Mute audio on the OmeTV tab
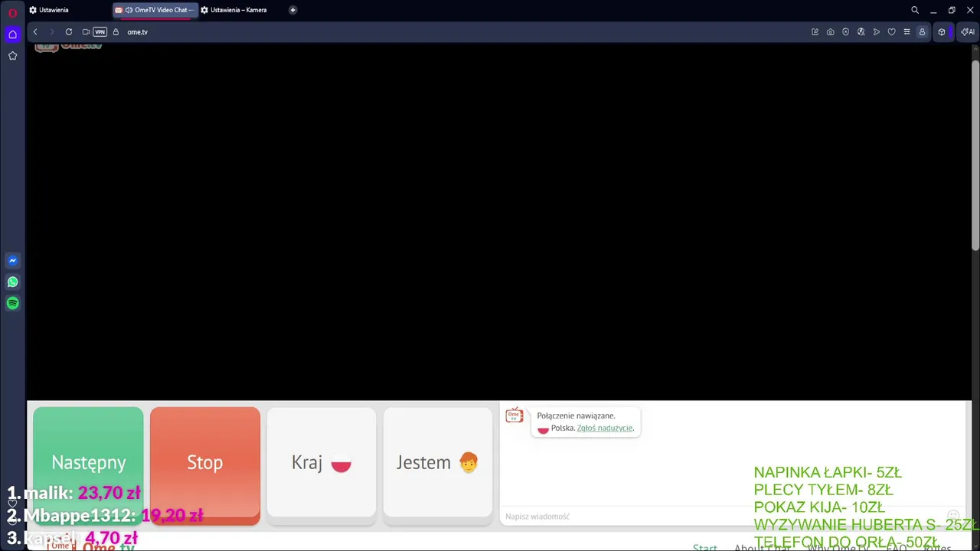The width and height of the screenshot is (980, 551). (x=128, y=10)
